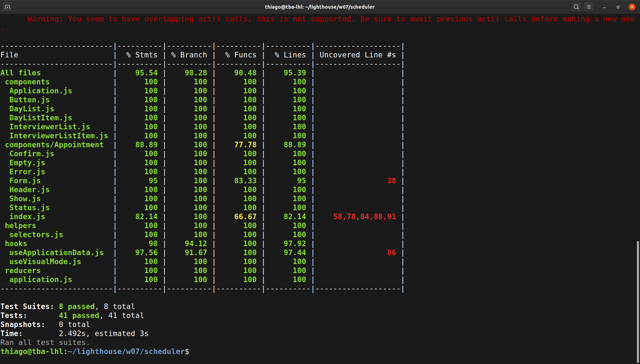This screenshot has height=364, width=640.
Task: Click the 90.48 functions value
Action: point(245,73)
